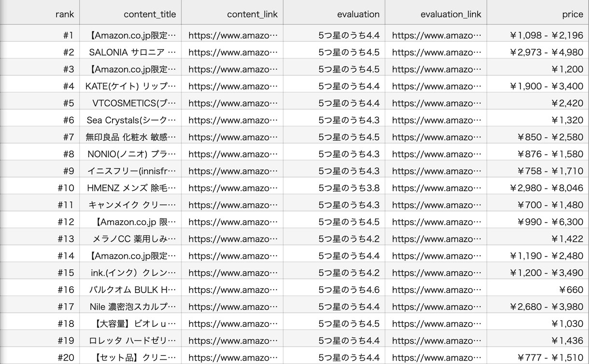This screenshot has height=364, width=589.
Task: Click the content_title column header
Action: tap(130, 12)
